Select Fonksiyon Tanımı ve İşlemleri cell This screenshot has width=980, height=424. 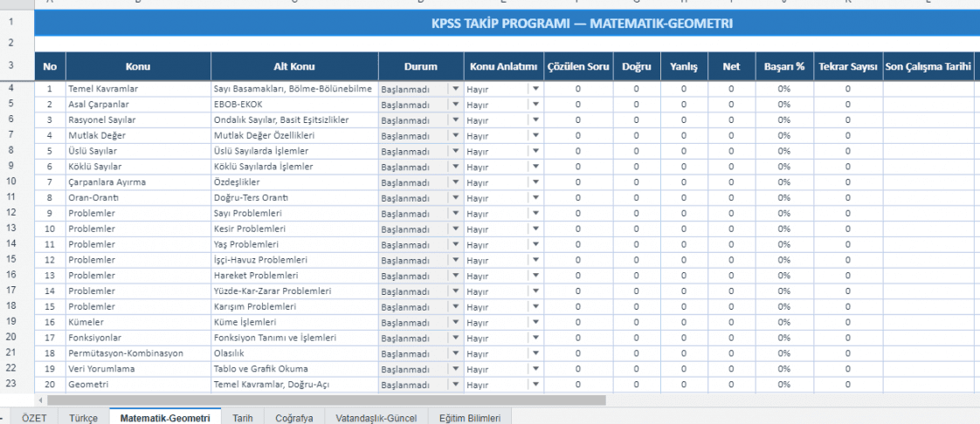pyautogui.click(x=294, y=338)
